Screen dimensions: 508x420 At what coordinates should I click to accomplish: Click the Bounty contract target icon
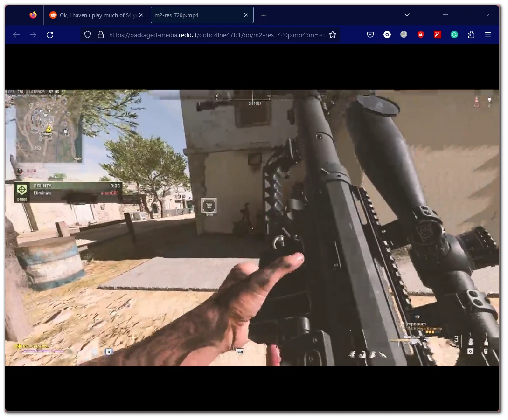point(22,189)
